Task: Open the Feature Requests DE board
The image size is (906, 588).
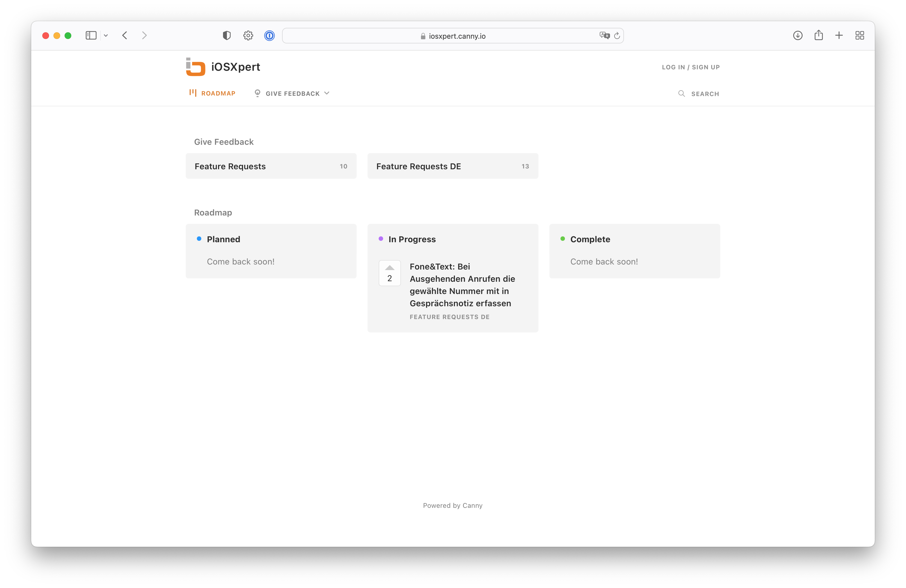Action: click(x=453, y=166)
